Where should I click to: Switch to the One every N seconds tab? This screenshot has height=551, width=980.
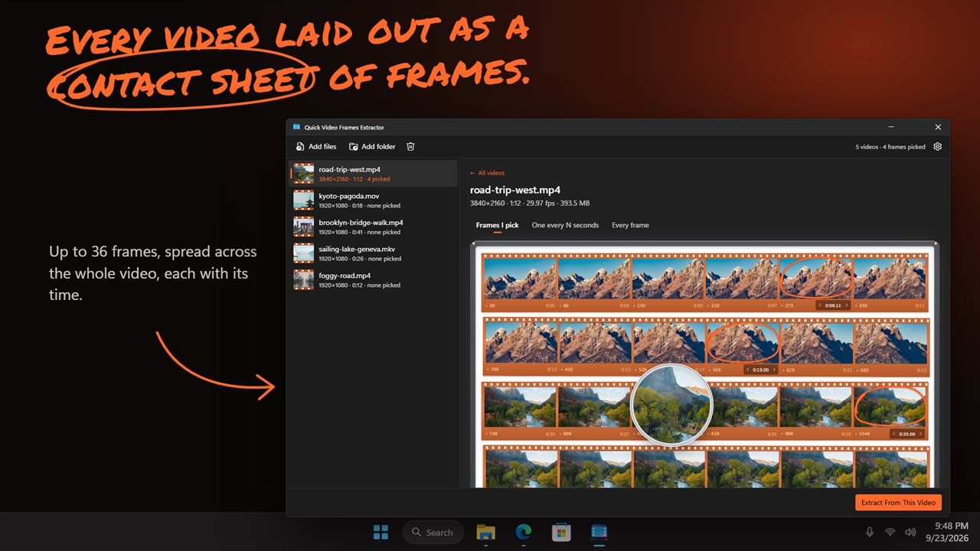(565, 225)
